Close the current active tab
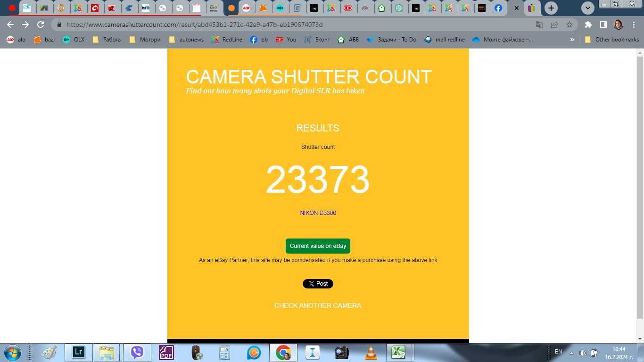This screenshot has height=362, width=644. point(517,8)
